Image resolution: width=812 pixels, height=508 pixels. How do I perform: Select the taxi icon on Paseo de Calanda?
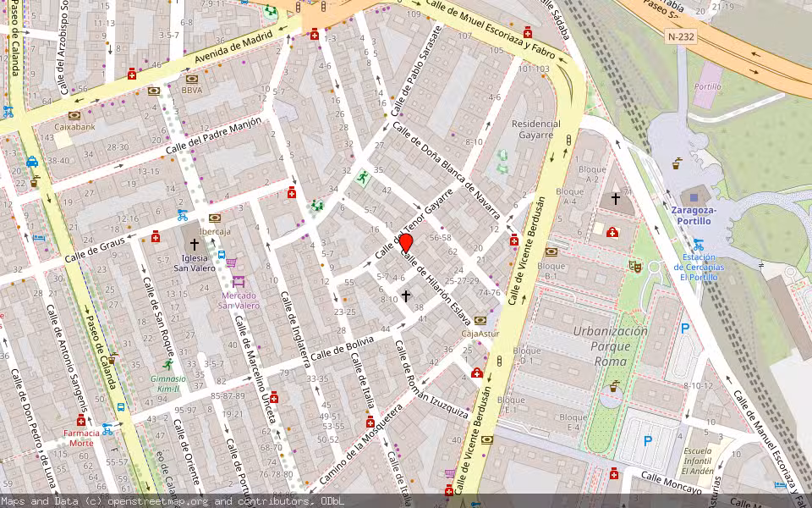point(32,161)
